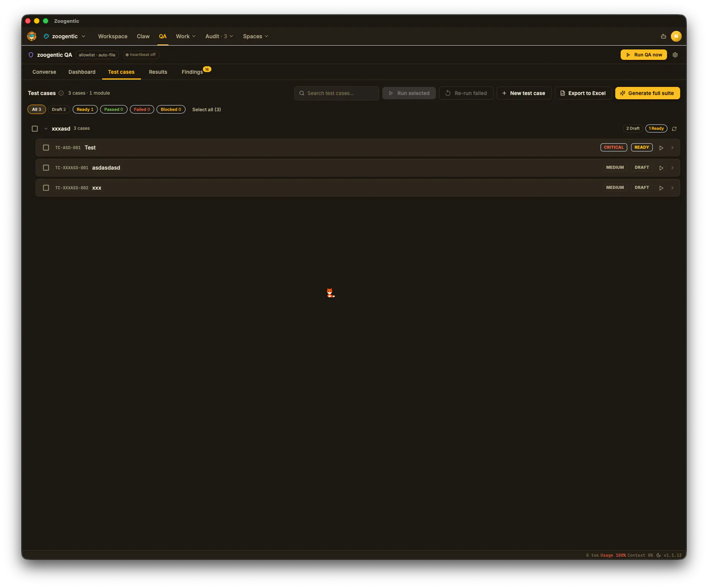Click the zoogentic project palette icon
The width and height of the screenshot is (708, 588).
pyautogui.click(x=46, y=36)
